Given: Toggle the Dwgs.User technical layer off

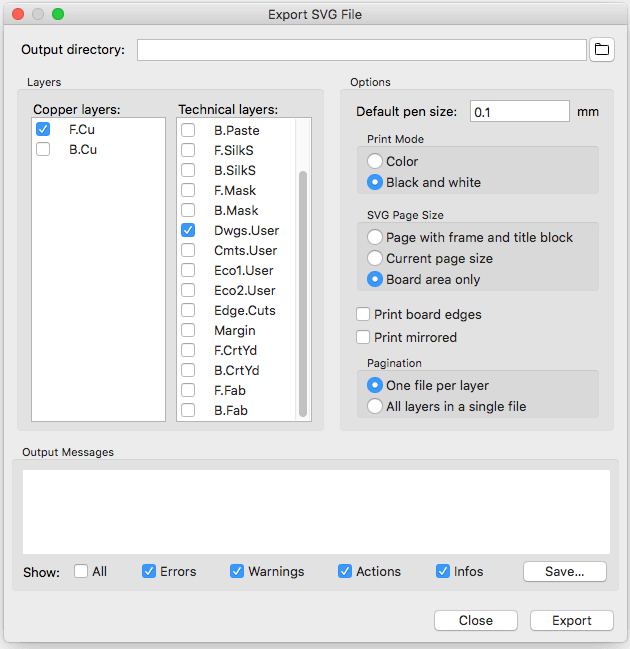Looking at the screenshot, I should pos(188,230).
